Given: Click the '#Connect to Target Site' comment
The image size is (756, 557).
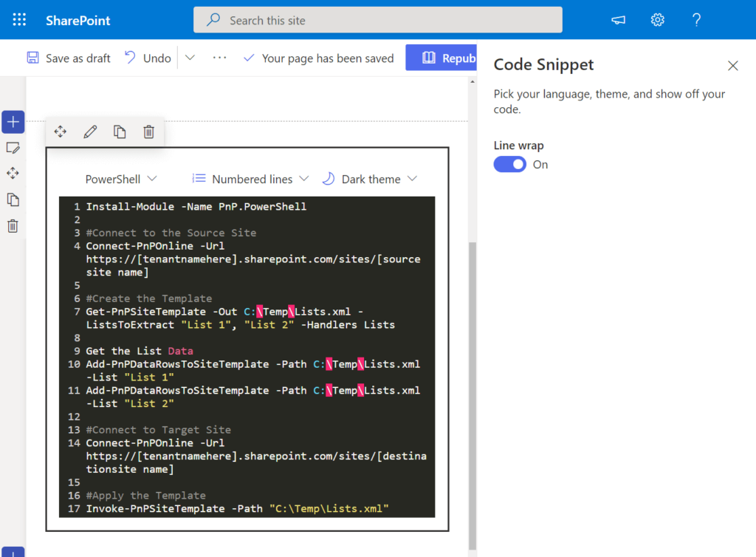Looking at the screenshot, I should click(159, 430).
